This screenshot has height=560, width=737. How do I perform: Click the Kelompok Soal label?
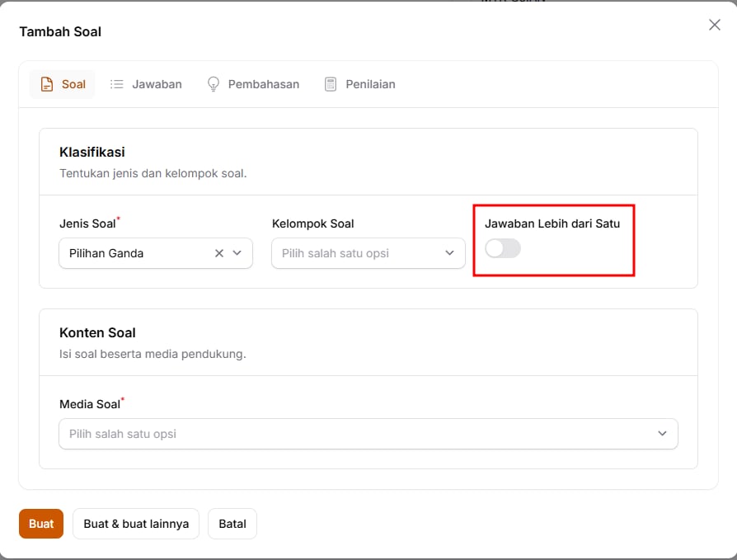pos(313,224)
